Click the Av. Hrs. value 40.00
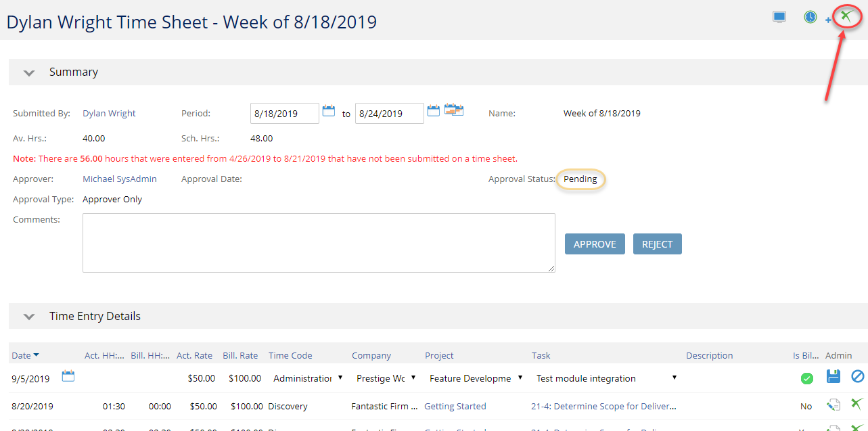 coord(94,138)
